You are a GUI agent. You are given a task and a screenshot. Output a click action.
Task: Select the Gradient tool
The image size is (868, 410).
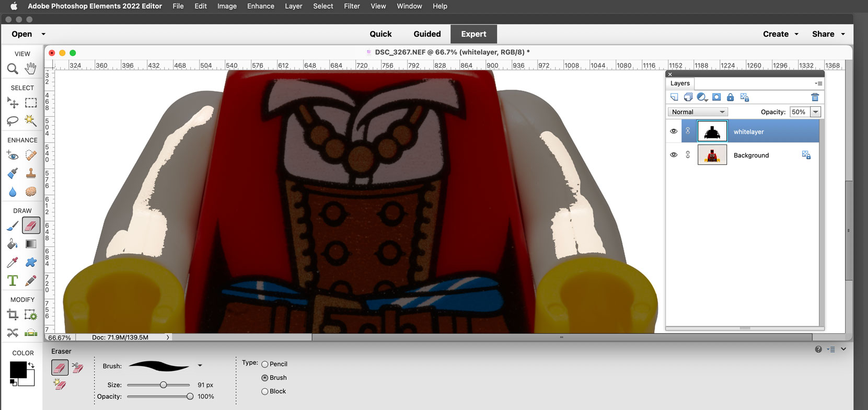(x=31, y=244)
